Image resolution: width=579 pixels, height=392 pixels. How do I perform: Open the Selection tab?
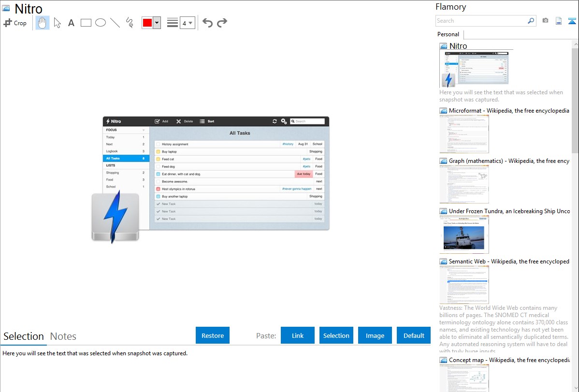point(24,336)
